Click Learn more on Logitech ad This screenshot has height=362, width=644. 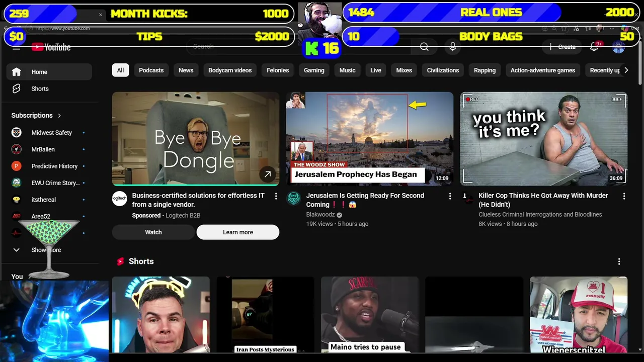[238, 232]
